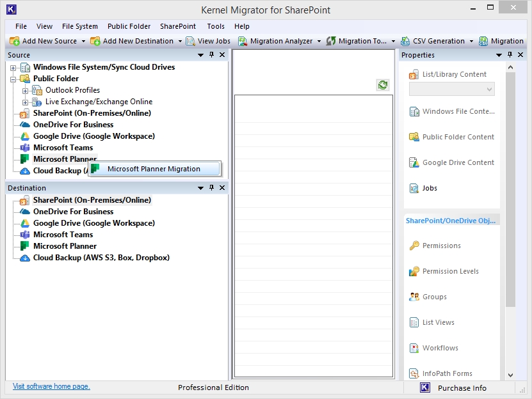This screenshot has width=532, height=399.
Task: Click the OneDrive For Business icon in Source
Action: point(25,125)
